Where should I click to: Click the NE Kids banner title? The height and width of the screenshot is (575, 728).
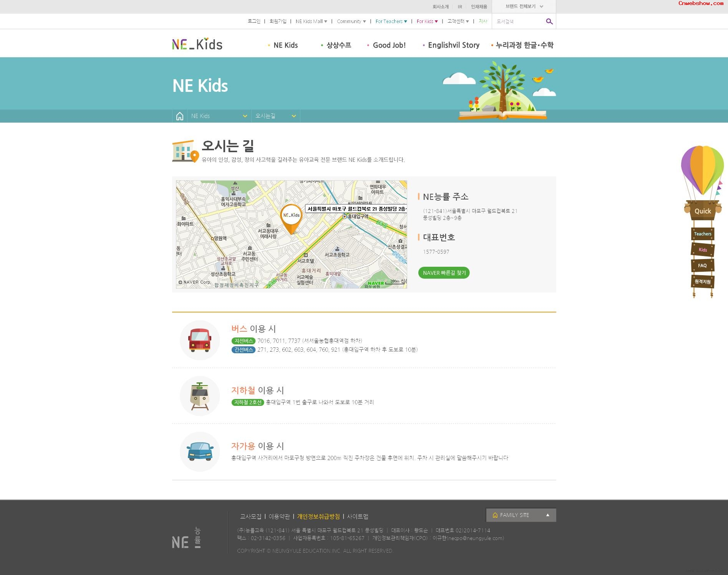pos(200,86)
